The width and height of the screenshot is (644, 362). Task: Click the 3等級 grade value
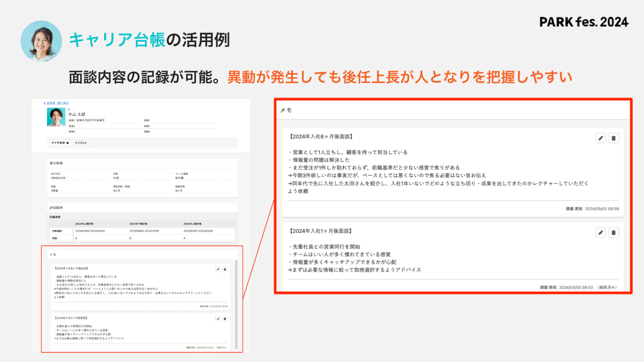pos(54,191)
